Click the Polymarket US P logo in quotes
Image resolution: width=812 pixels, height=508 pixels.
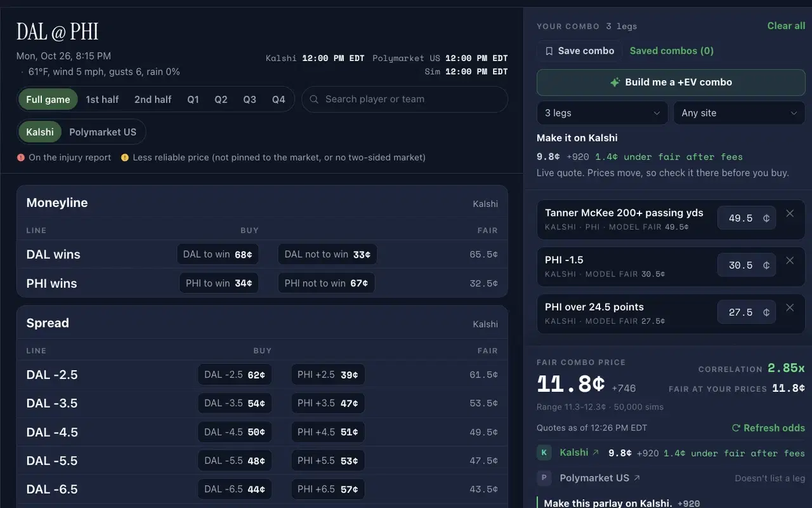click(x=544, y=478)
